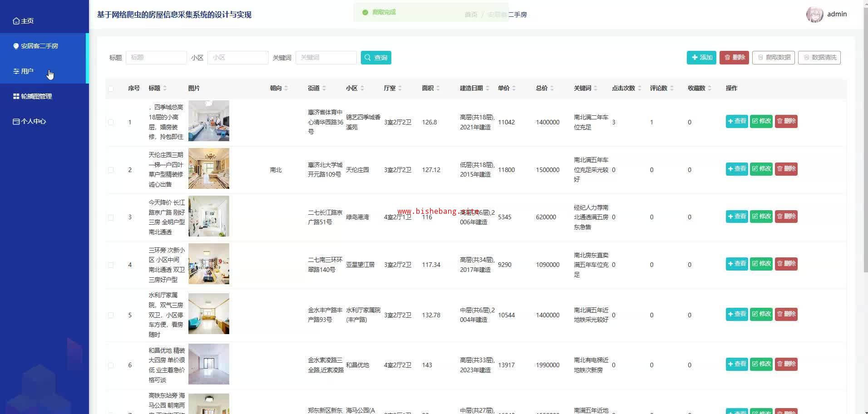Viewport: 868px width, 414px height.
Task: Open the 用户 menu item
Action: coord(27,71)
